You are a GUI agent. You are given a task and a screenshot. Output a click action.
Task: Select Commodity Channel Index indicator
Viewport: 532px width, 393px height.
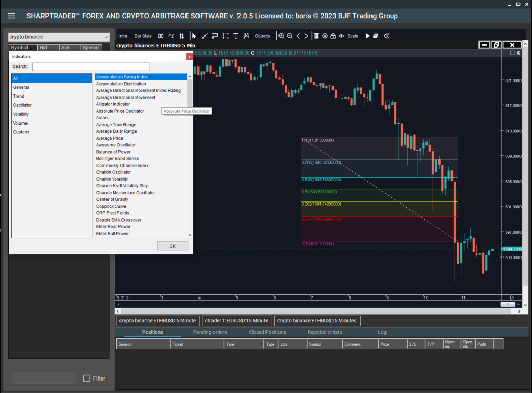pyautogui.click(x=141, y=166)
